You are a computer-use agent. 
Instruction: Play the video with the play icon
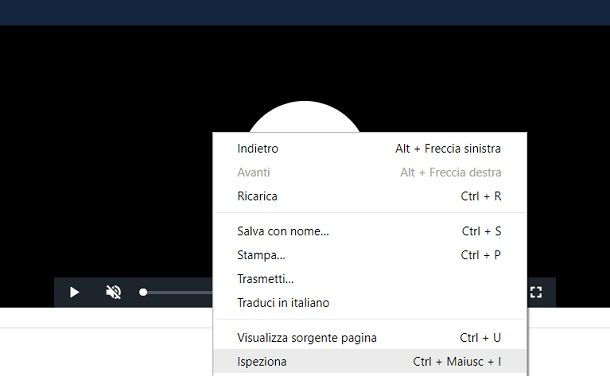pyautogui.click(x=74, y=292)
